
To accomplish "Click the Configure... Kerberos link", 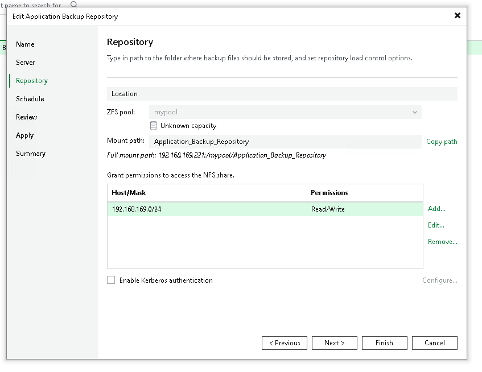I will [440, 280].
